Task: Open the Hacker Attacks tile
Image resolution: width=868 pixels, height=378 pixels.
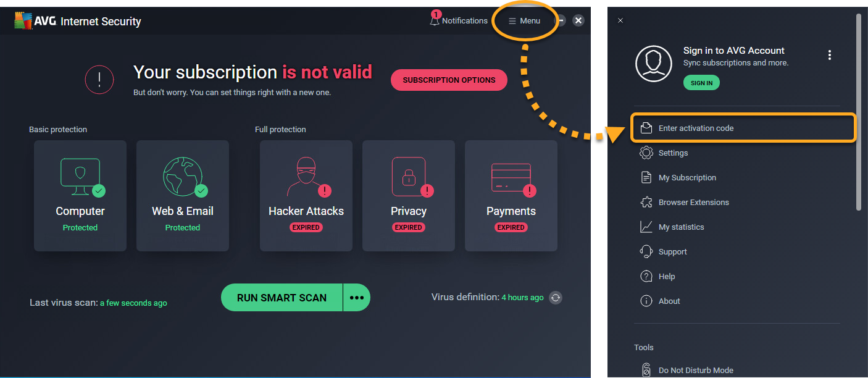Action: [x=306, y=195]
